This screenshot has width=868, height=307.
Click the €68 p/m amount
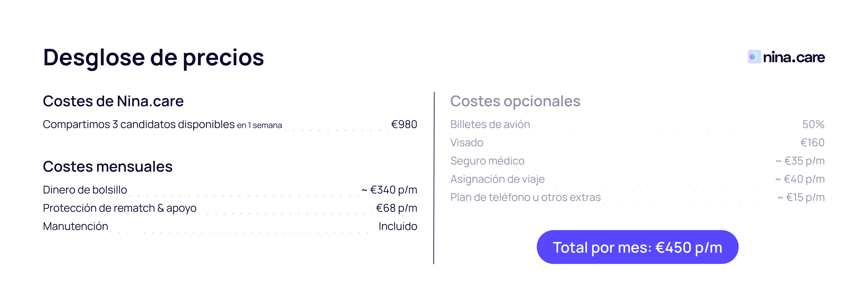pos(396,208)
